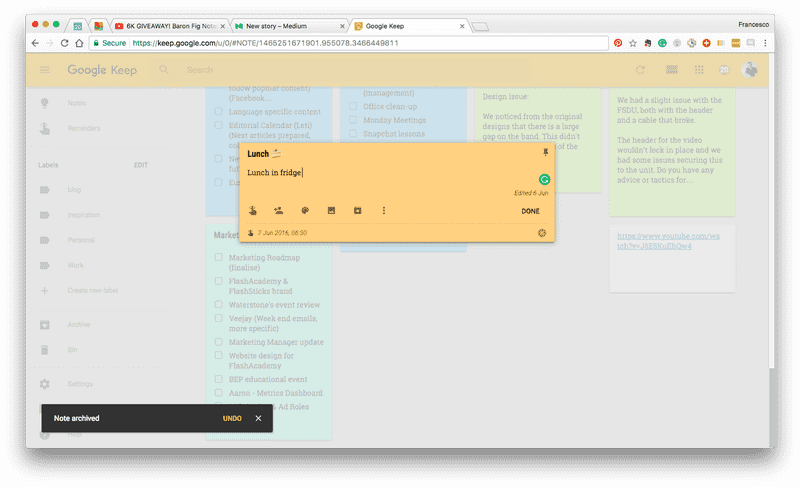The width and height of the screenshot is (800, 487).
Task: Switch to the New story – Medium tab
Action: 290,25
